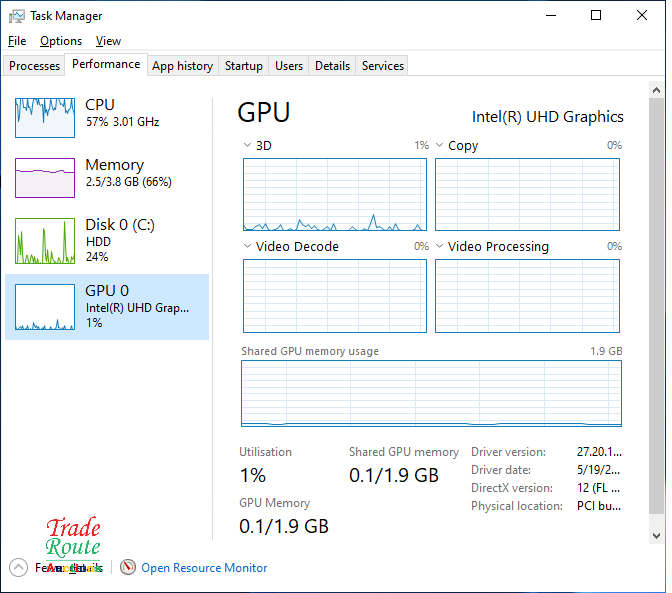This screenshot has width=672, height=593.
Task: Click the Resource Monitor icon
Action: pyautogui.click(x=127, y=568)
